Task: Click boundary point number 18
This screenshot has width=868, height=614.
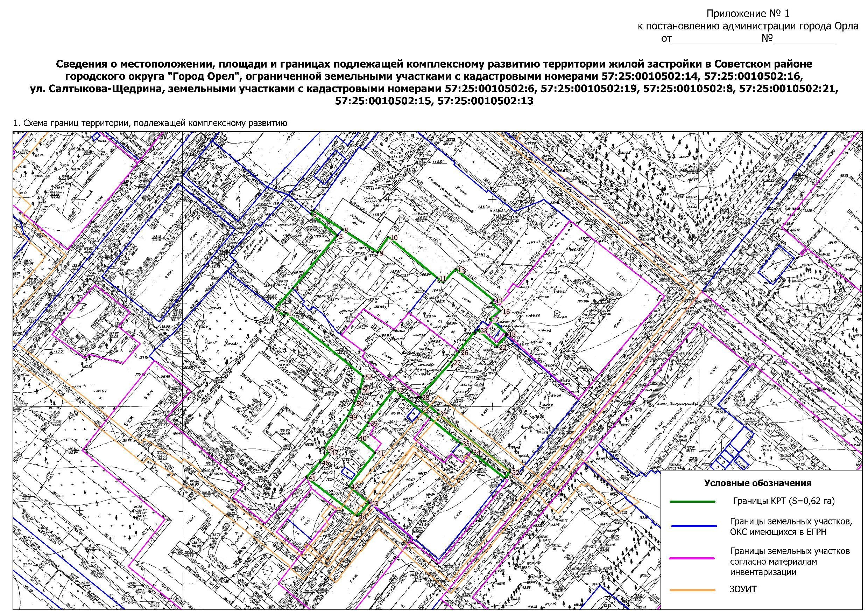Action: coord(512,334)
